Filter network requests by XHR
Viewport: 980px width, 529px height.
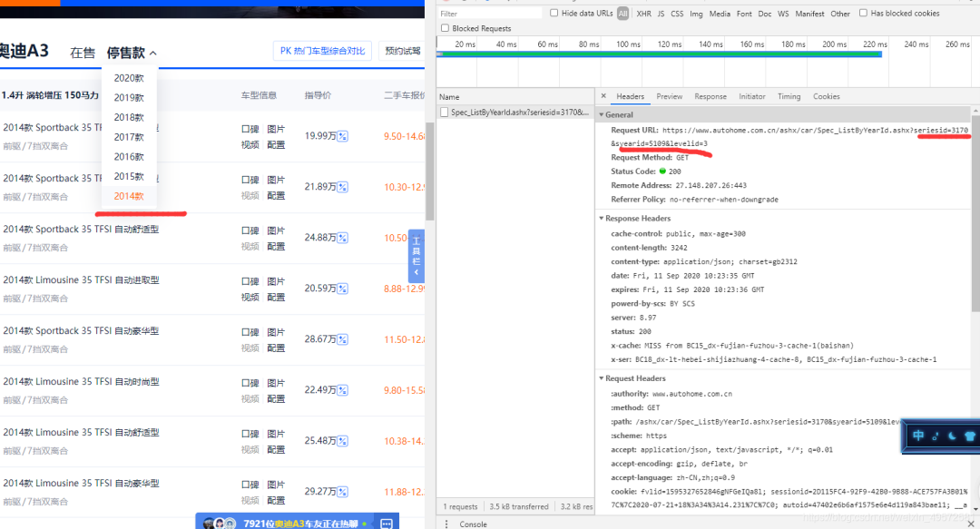pyautogui.click(x=643, y=14)
